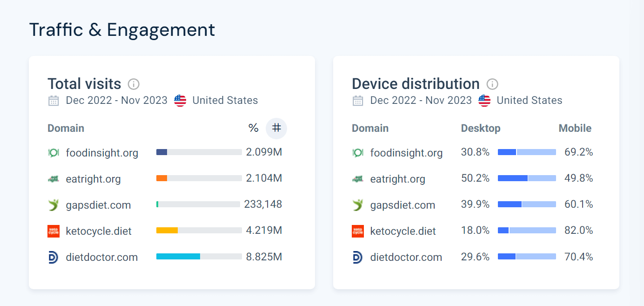
Task: Click 69.2% mobile share value
Action: (578, 152)
